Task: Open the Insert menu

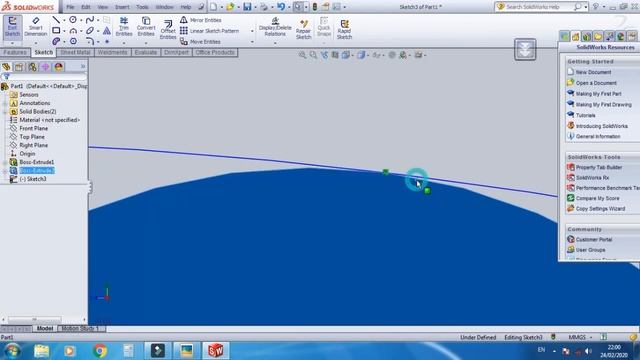Action: [x=122, y=7]
